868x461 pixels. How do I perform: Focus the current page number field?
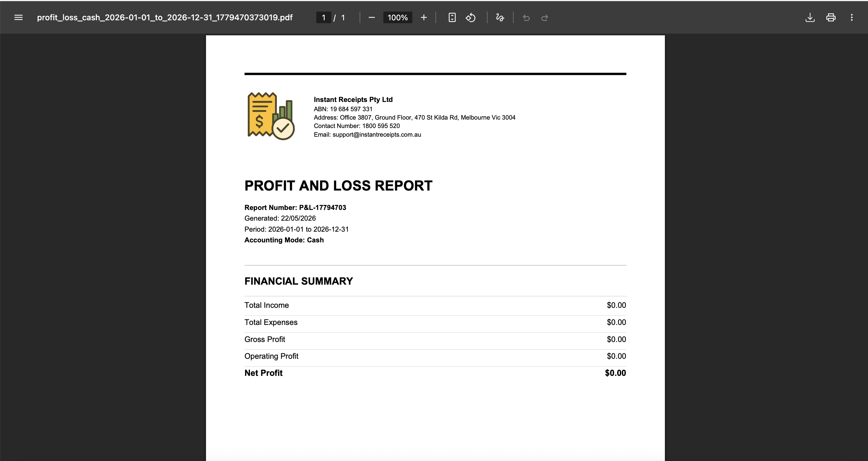[x=323, y=18]
